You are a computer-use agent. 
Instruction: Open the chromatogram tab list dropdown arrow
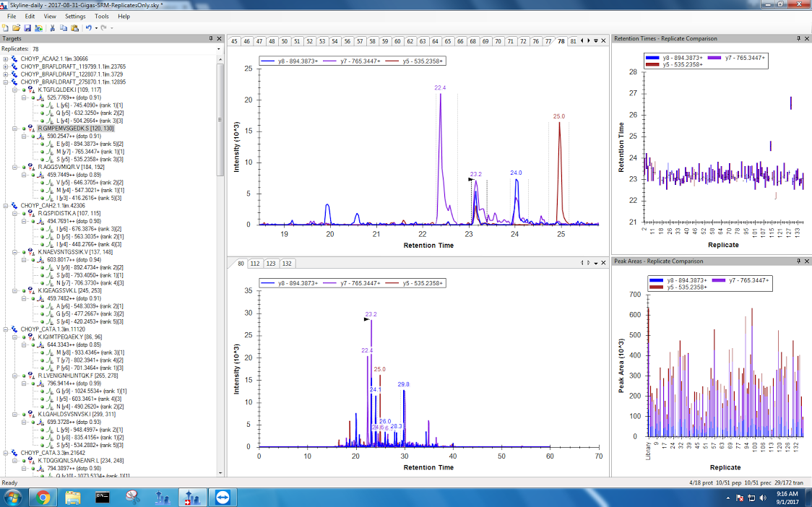click(595, 41)
